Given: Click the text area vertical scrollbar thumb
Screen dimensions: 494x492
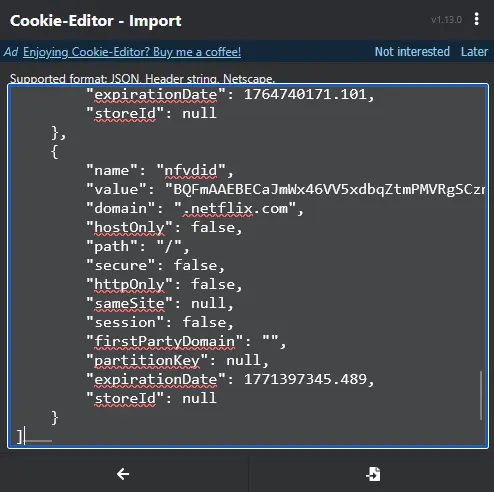Looking at the screenshot, I should (481, 395).
